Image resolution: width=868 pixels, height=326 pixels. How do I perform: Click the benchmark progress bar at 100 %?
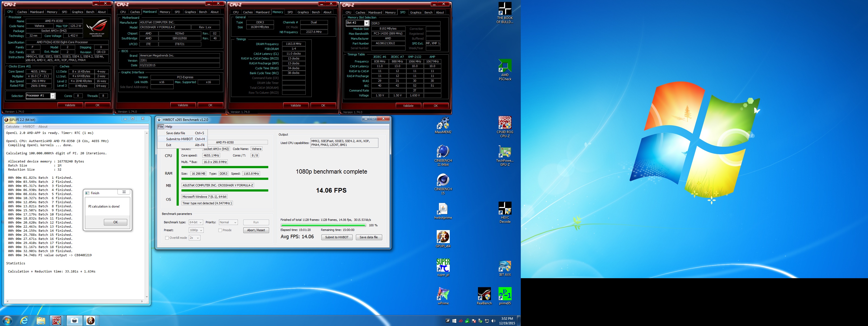(x=323, y=225)
